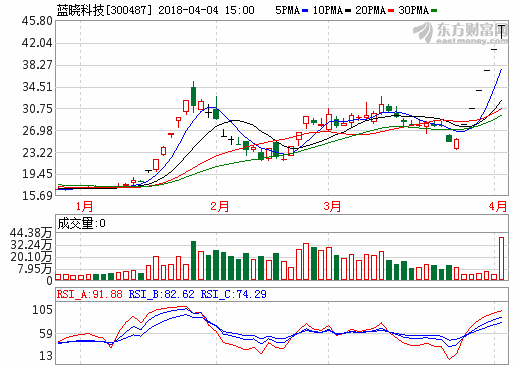Click the topmost black candlestick near 45.80
The image size is (520, 365).
click(x=501, y=31)
